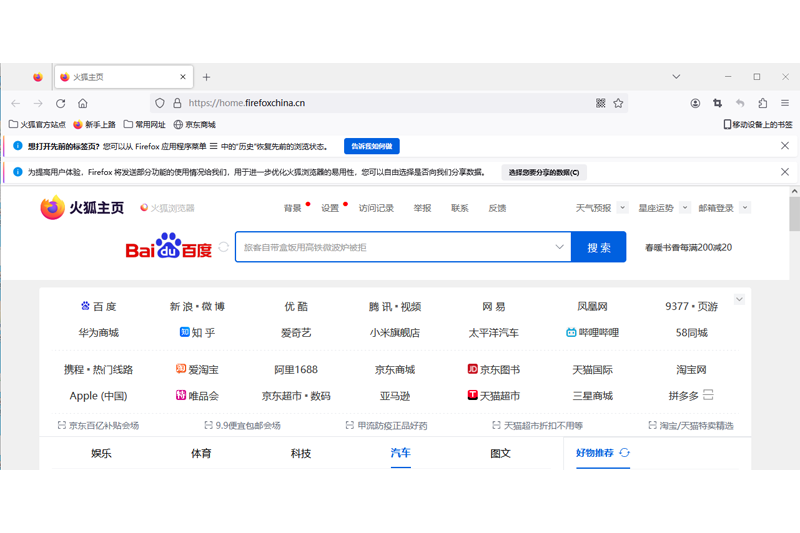The height and width of the screenshot is (533, 800).
Task: Click the screenshot crop tool icon
Action: point(717,103)
